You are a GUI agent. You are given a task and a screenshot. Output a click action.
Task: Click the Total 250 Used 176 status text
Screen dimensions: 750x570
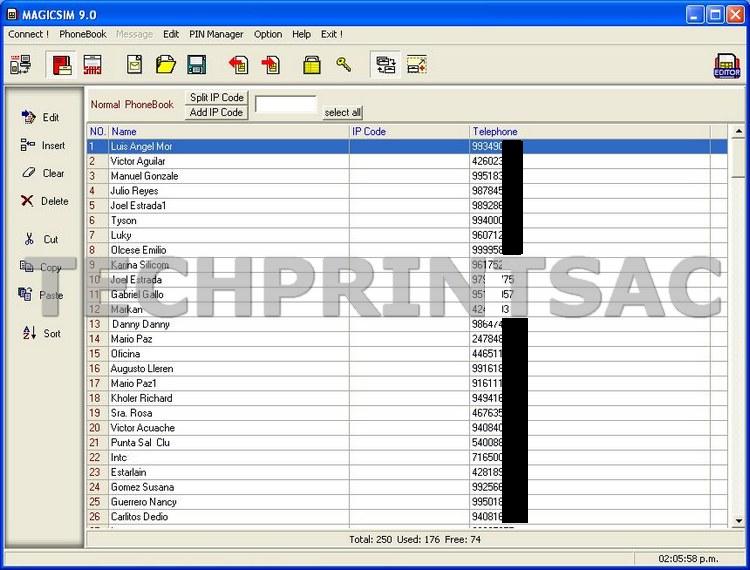pos(415,539)
